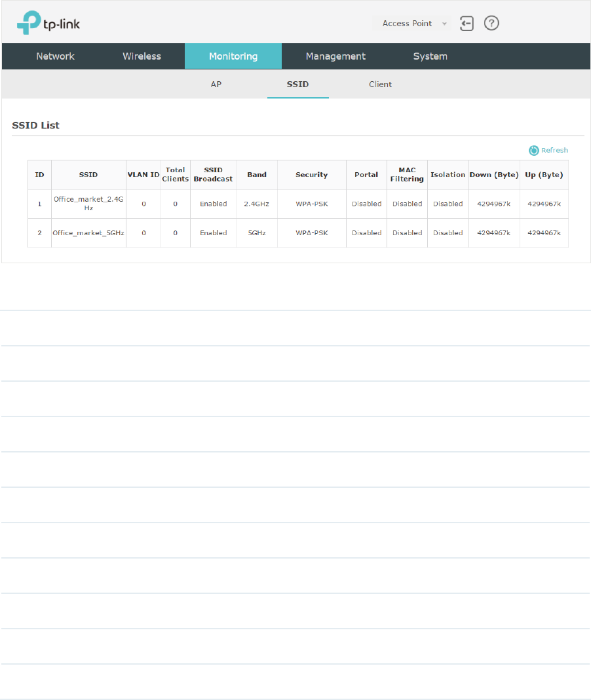Click the Refresh circular arrow icon

click(x=533, y=151)
